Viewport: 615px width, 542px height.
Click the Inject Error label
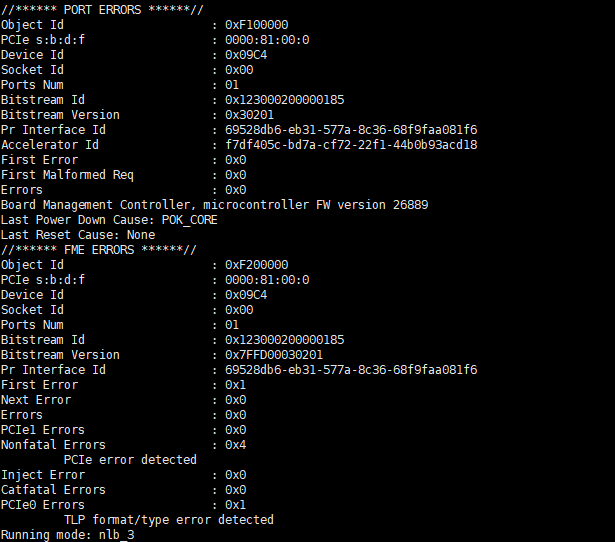pos(43,474)
